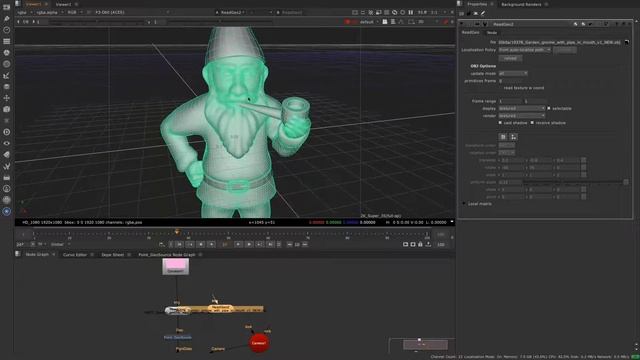Image resolution: width=640 pixels, height=360 pixels.
Task: Open the Deep nodes toolbar menu
Action: point(7,132)
